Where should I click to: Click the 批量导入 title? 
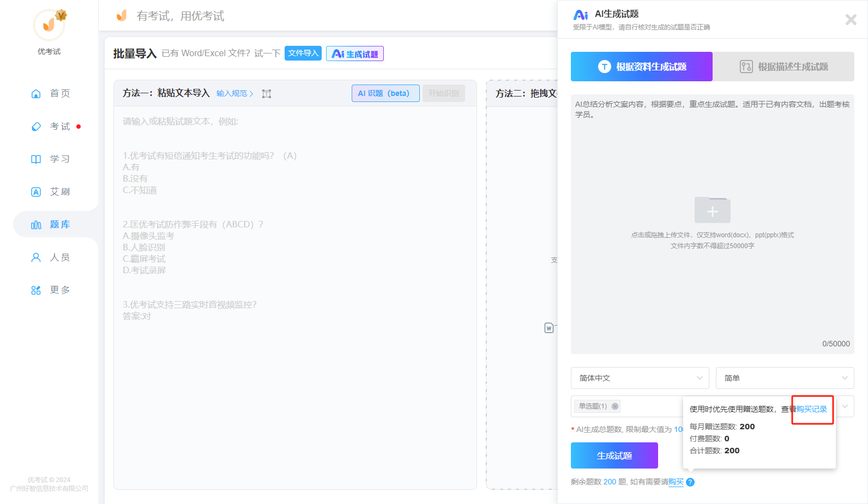point(135,53)
